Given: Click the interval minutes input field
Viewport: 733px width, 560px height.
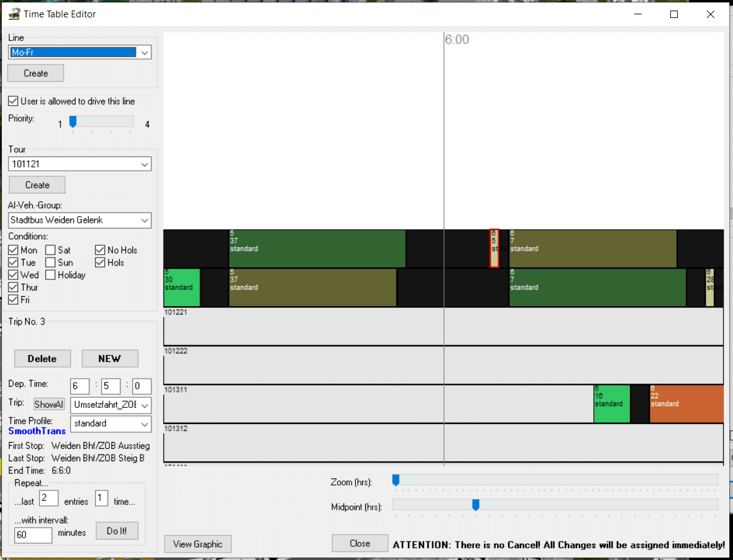Looking at the screenshot, I should [x=33, y=535].
